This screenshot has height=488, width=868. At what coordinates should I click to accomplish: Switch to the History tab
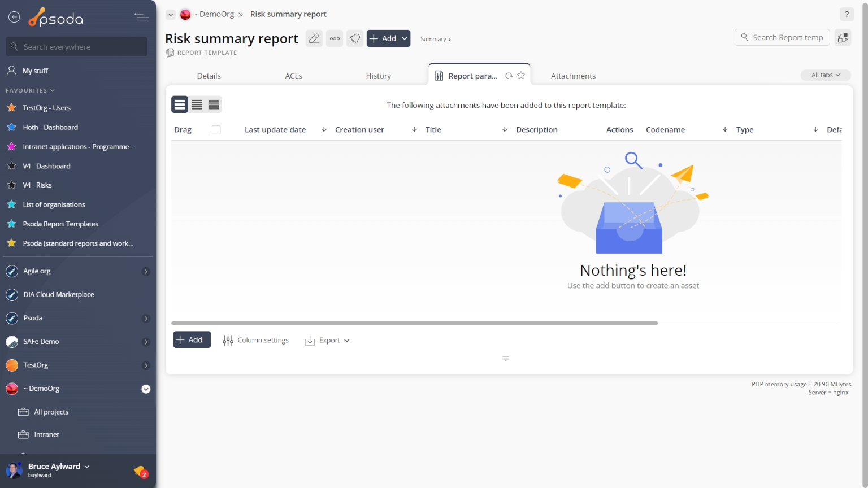(379, 76)
